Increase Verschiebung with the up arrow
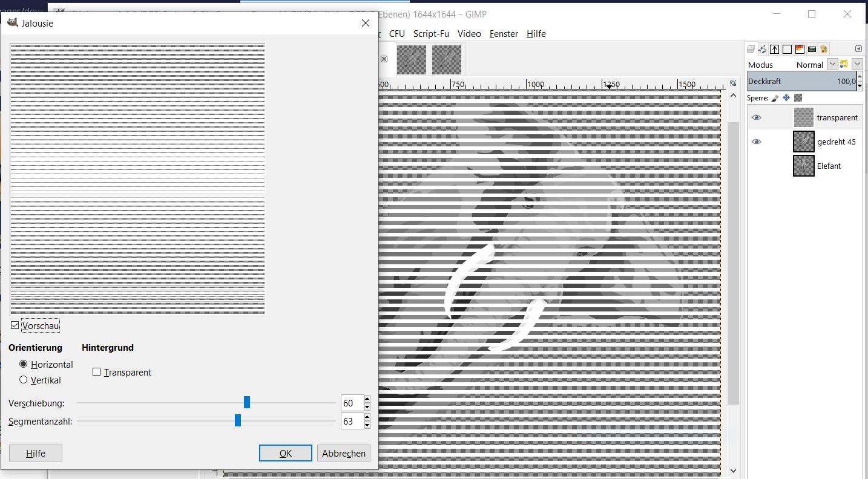The height and width of the screenshot is (479, 868). 367,399
